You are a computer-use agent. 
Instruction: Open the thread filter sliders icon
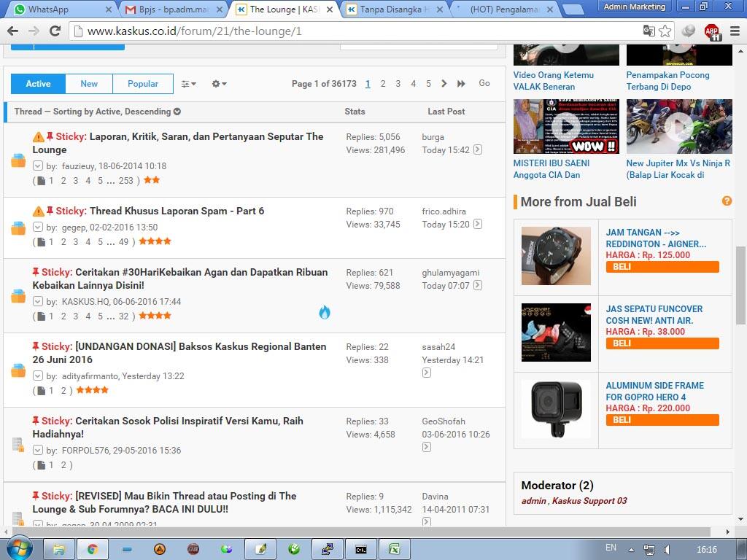pyautogui.click(x=189, y=84)
